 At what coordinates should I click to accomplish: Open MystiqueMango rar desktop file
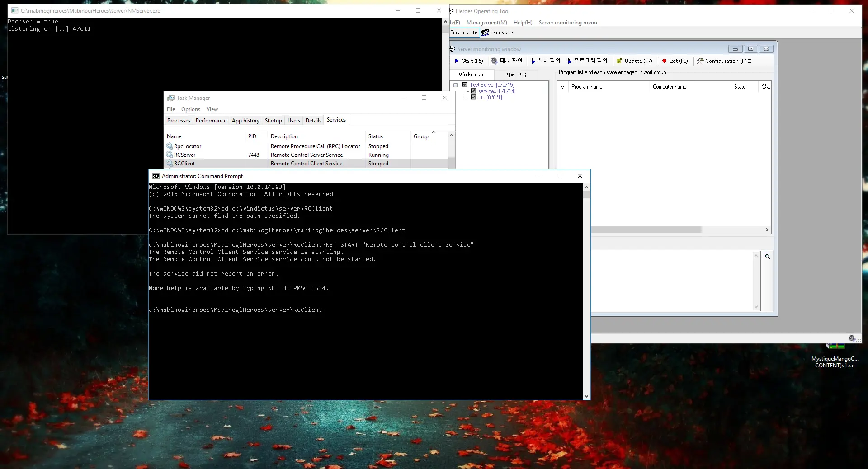click(x=835, y=355)
